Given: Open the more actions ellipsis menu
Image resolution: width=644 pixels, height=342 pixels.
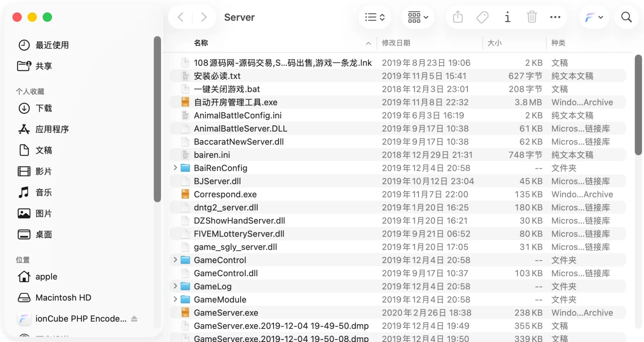Looking at the screenshot, I should (555, 17).
